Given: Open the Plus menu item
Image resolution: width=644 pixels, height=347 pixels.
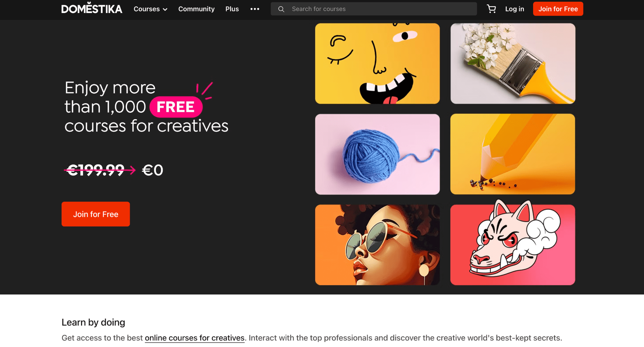Looking at the screenshot, I should (232, 9).
